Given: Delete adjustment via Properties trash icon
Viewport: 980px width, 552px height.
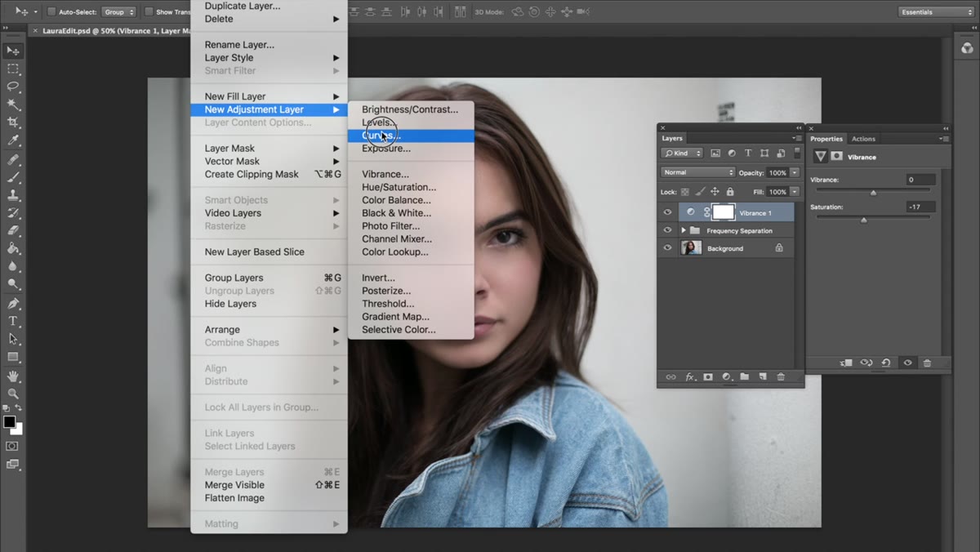Looking at the screenshot, I should [927, 363].
